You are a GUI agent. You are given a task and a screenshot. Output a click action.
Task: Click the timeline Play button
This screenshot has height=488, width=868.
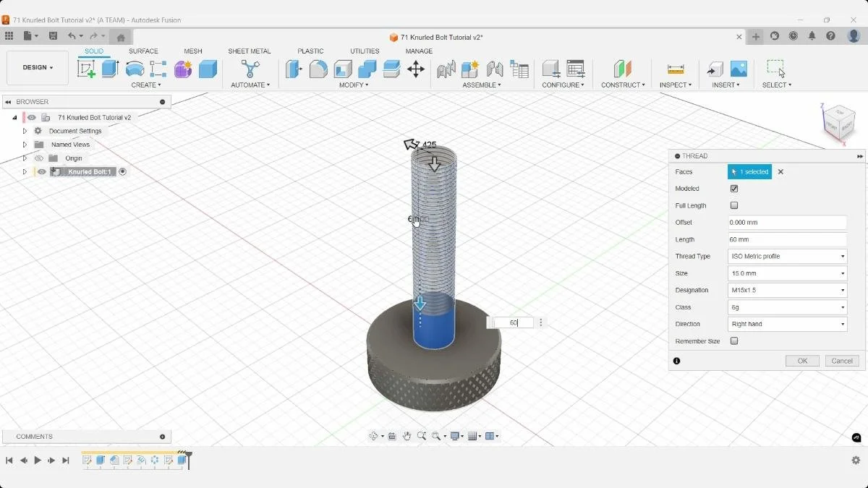click(38, 461)
